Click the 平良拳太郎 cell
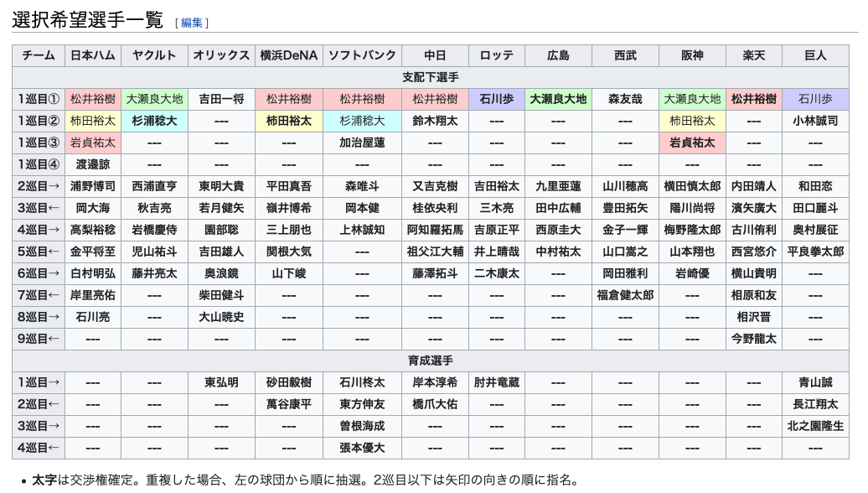This screenshot has width=868, height=493. [x=815, y=252]
